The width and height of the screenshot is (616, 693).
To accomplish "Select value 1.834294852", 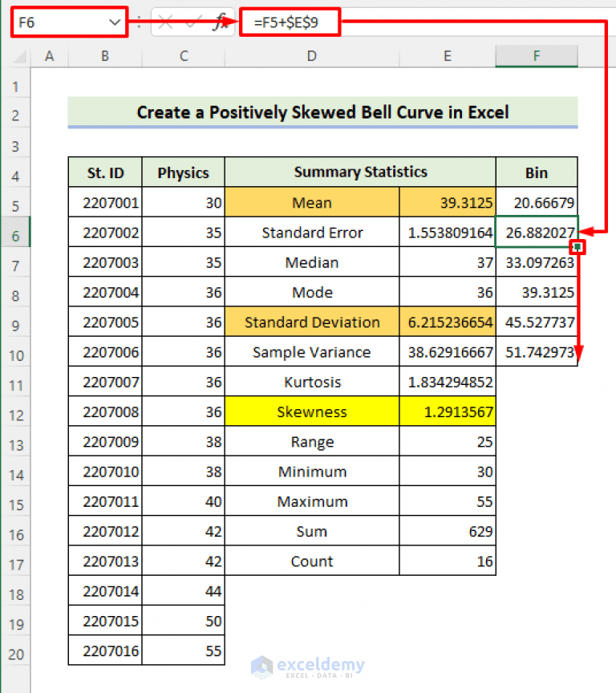I will click(448, 381).
